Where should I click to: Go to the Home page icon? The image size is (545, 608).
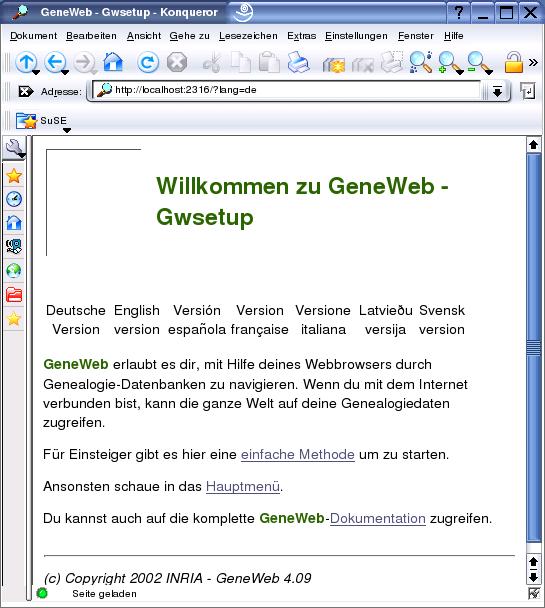113,62
